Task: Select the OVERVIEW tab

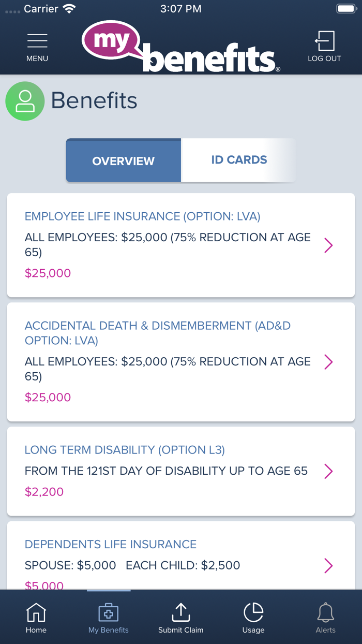Action: coord(123,161)
